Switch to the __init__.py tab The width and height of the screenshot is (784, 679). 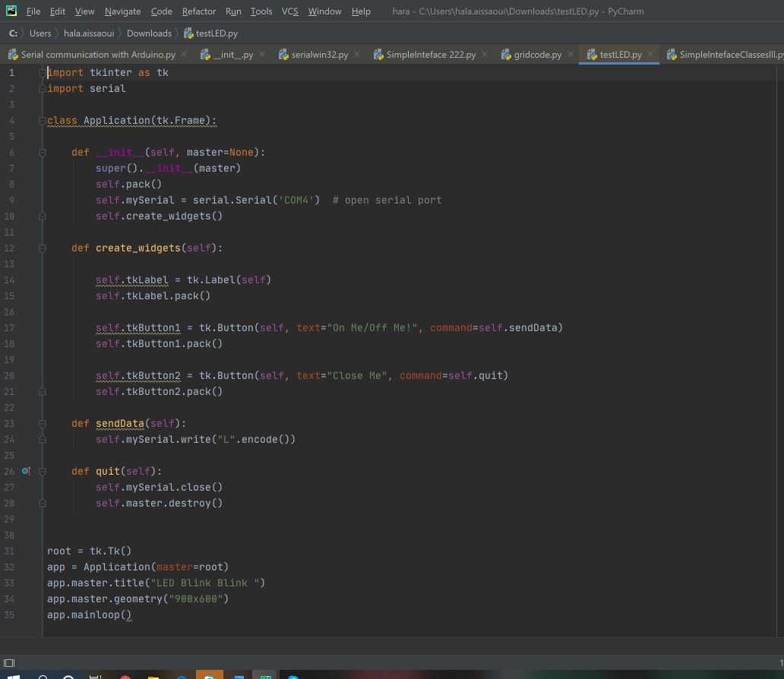coord(233,55)
